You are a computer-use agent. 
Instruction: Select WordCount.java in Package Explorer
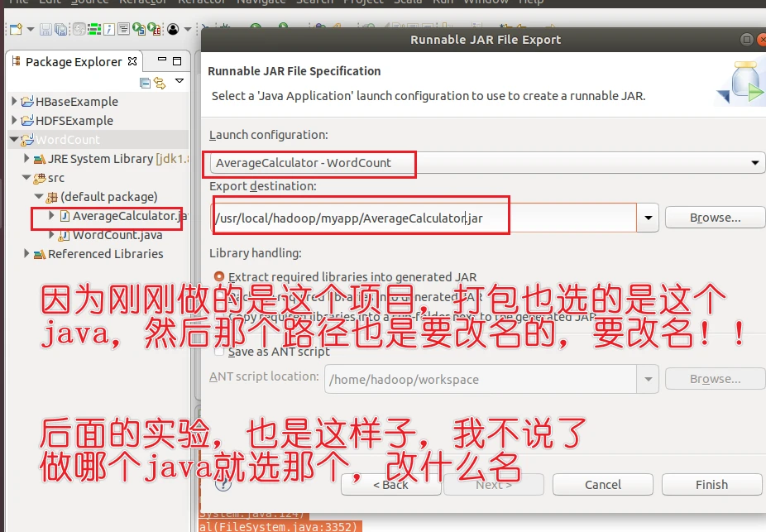click(117, 235)
